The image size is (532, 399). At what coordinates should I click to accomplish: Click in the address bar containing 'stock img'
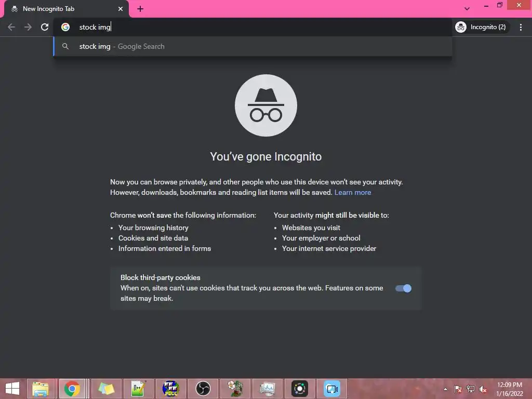click(x=252, y=27)
